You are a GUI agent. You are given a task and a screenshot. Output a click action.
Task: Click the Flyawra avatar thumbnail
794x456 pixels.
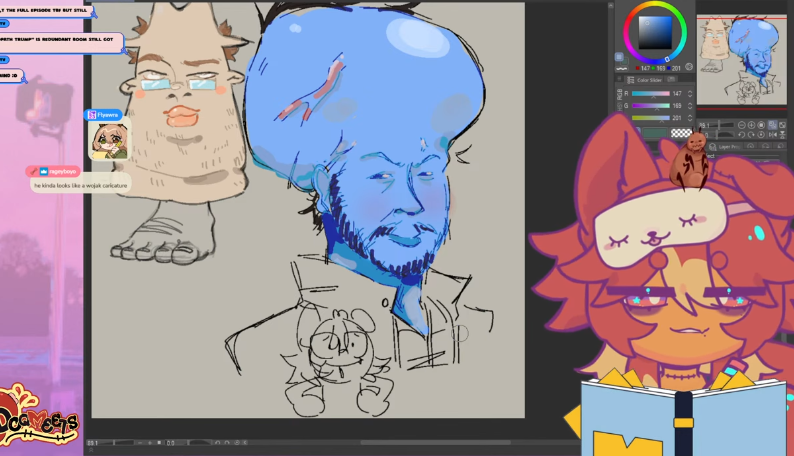109,141
